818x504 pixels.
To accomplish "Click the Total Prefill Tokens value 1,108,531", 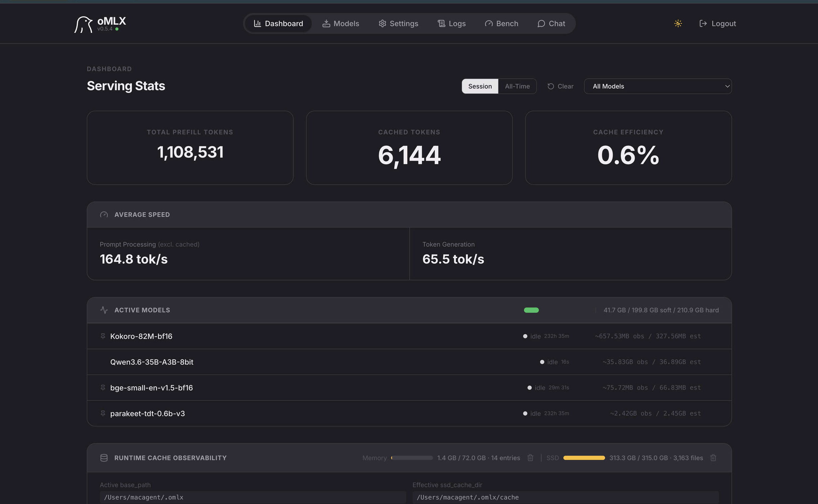I will tap(190, 152).
